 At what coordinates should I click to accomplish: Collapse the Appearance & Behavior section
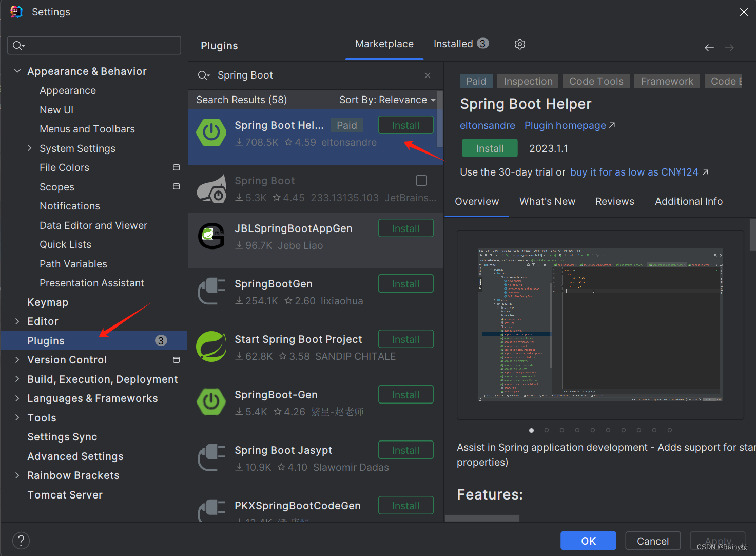17,71
